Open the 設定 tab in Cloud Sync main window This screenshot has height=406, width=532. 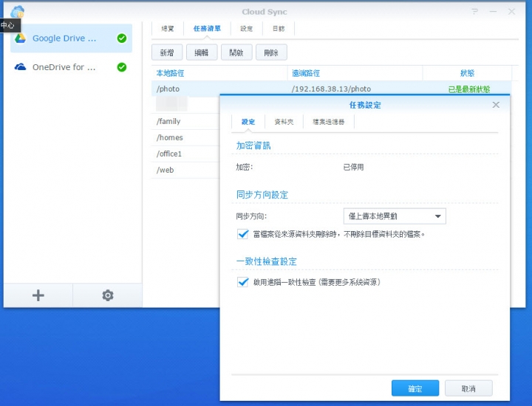pos(247,29)
